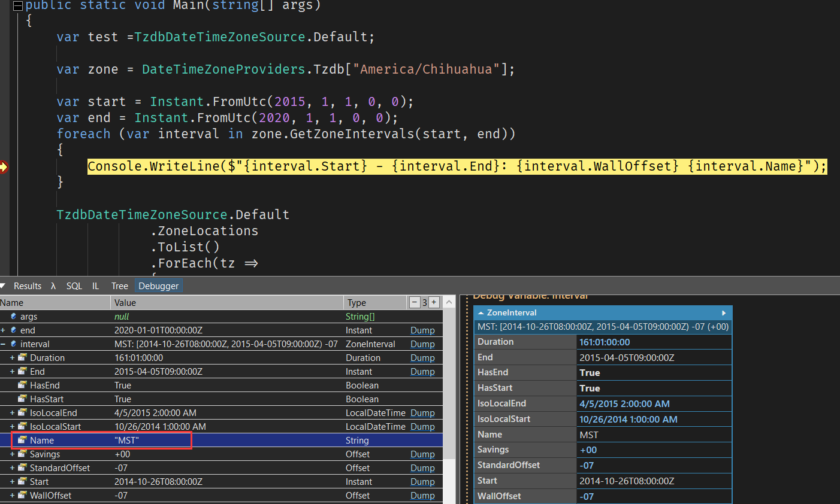Image resolution: width=840 pixels, height=504 pixels.
Task: Open the Dump link for interval
Action: pos(422,344)
